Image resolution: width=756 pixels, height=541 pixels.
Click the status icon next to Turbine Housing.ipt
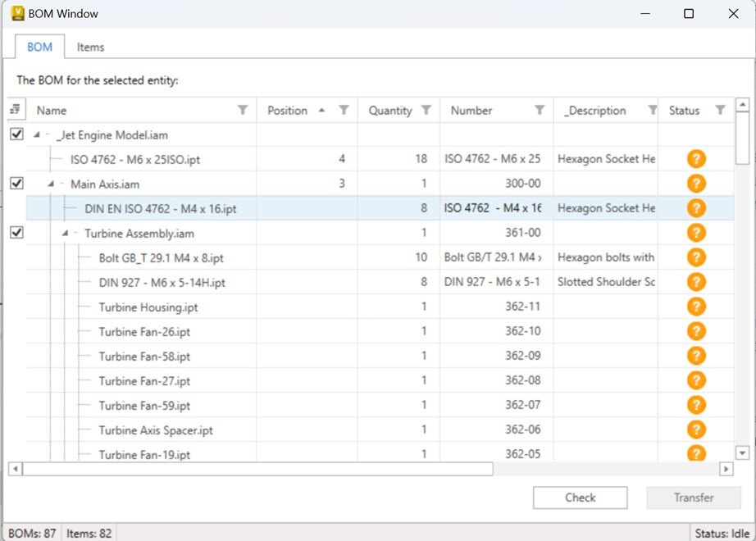click(x=695, y=307)
